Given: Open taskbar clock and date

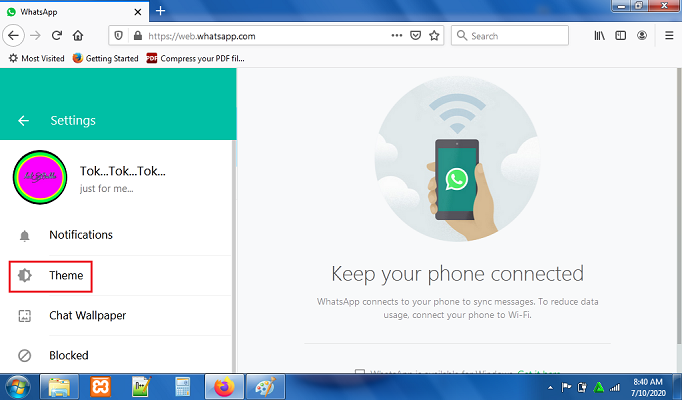Looking at the screenshot, I should click(648, 387).
